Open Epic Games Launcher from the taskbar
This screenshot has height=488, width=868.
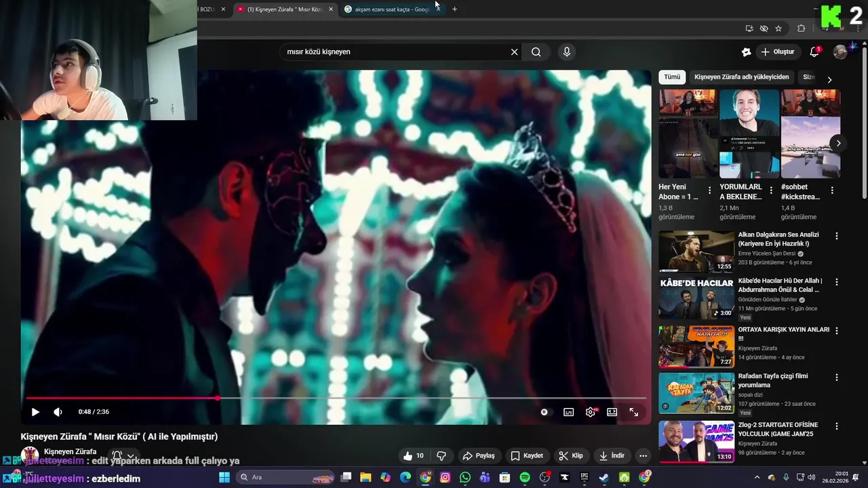584,477
